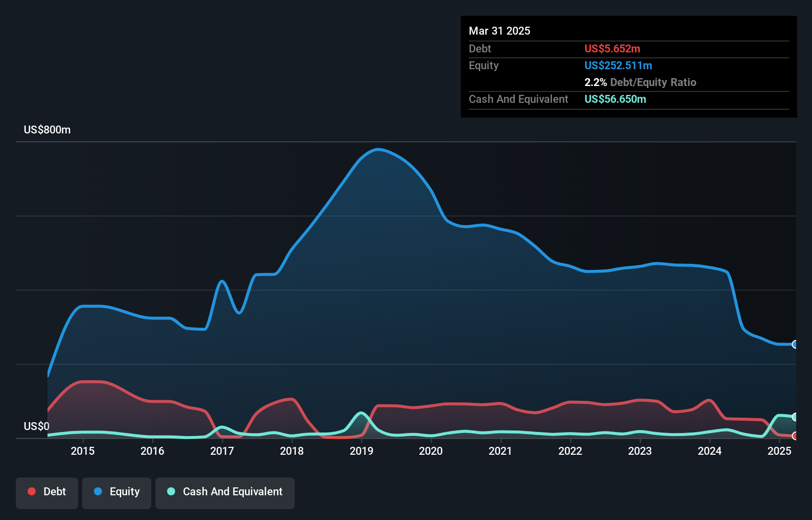Viewport: 812px width, 520px height.
Task: Select the 2018 x-axis label
Action: (x=292, y=451)
